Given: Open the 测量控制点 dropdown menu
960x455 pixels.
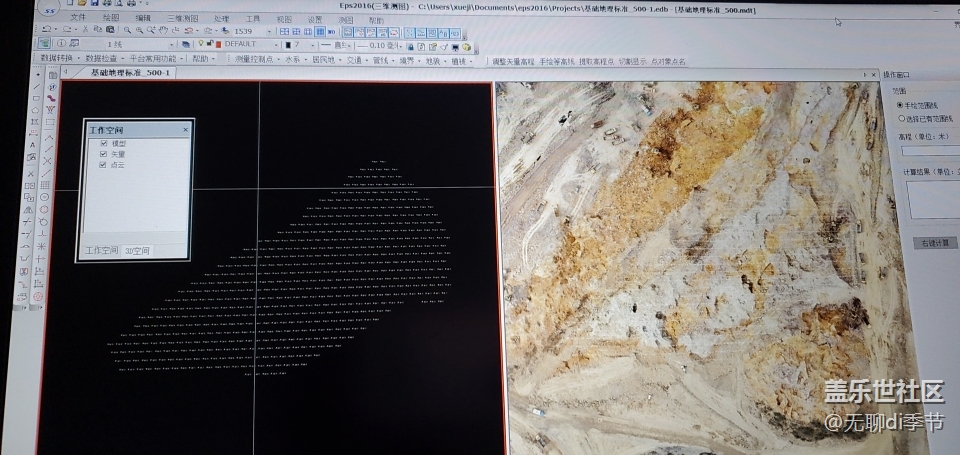Looking at the screenshot, I should click(256, 60).
